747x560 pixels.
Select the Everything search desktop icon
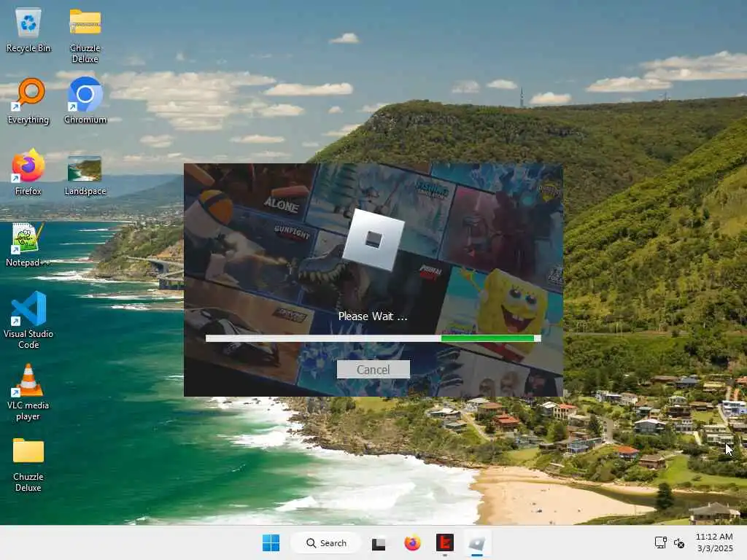(x=28, y=101)
